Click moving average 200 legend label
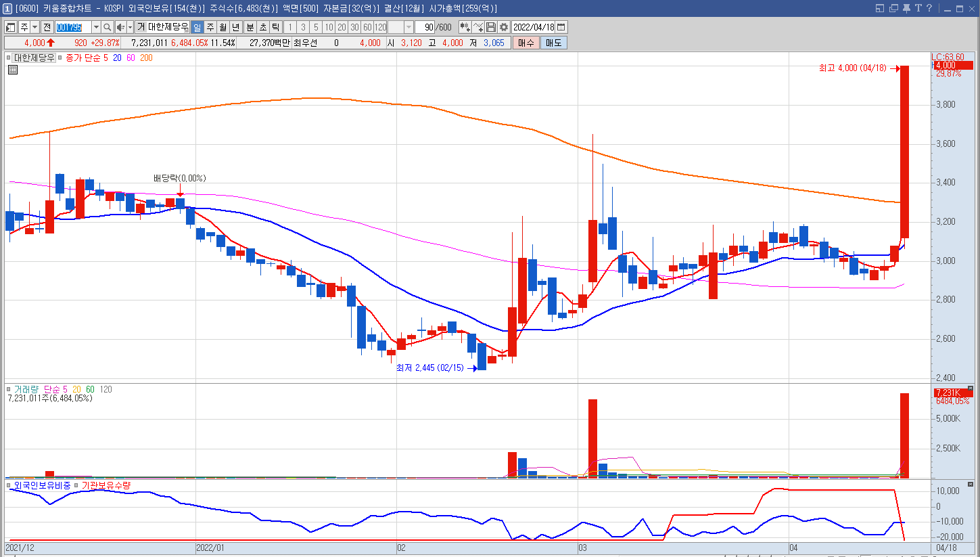The height and width of the screenshot is (557, 980). [x=146, y=58]
